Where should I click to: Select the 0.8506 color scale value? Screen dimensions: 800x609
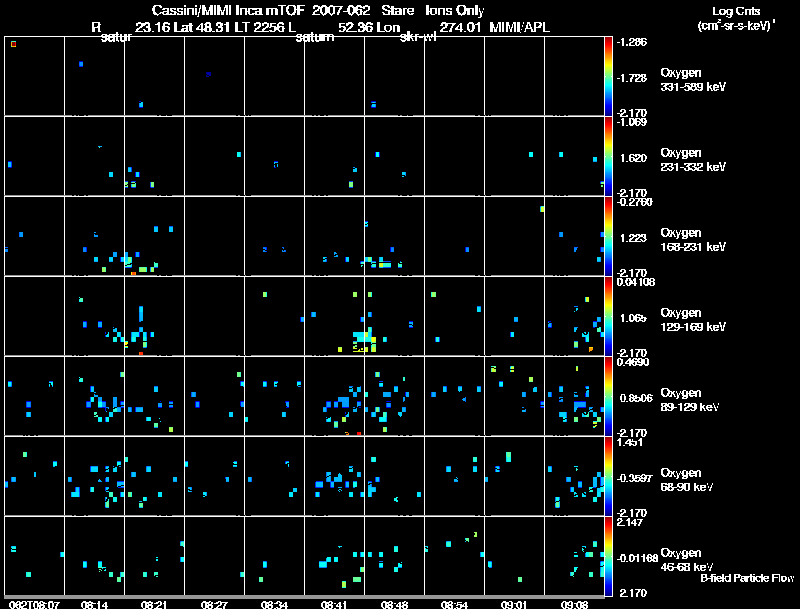click(636, 398)
